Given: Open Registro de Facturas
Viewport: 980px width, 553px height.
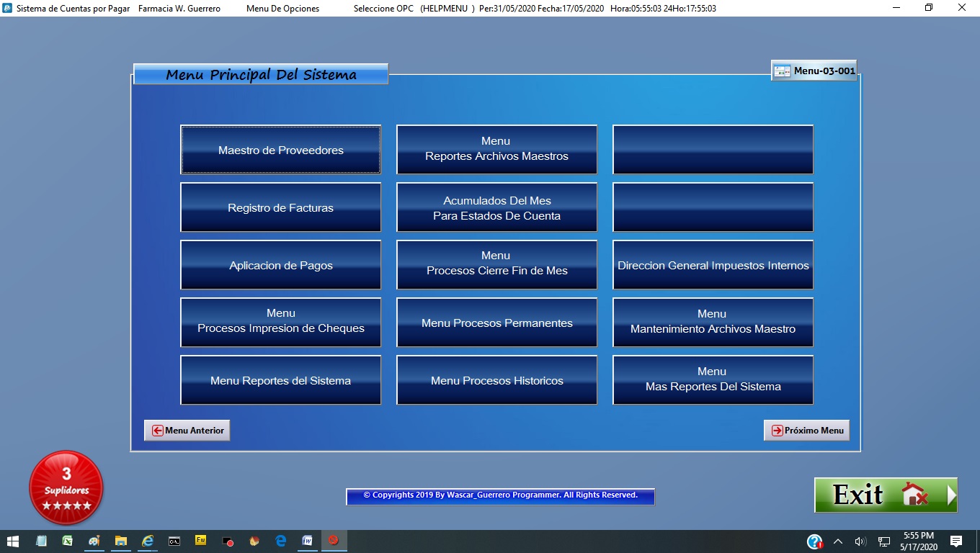Looking at the screenshot, I should coord(280,207).
